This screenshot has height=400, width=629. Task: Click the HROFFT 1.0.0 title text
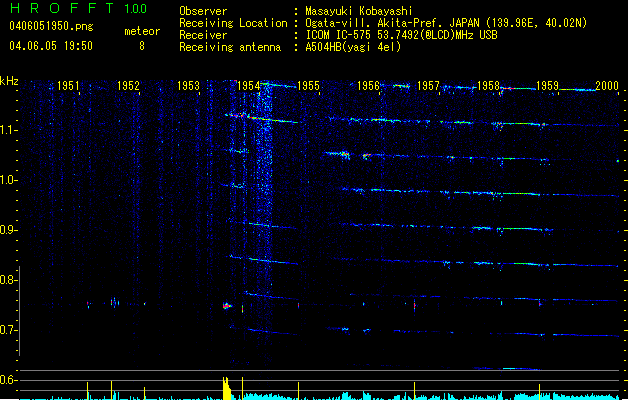pyautogui.click(x=78, y=8)
